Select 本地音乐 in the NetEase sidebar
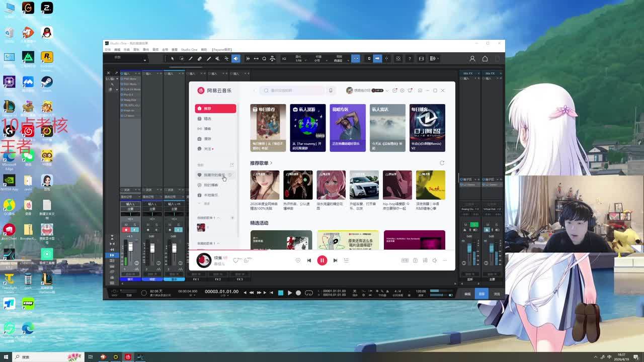The image size is (644, 362). click(211, 195)
